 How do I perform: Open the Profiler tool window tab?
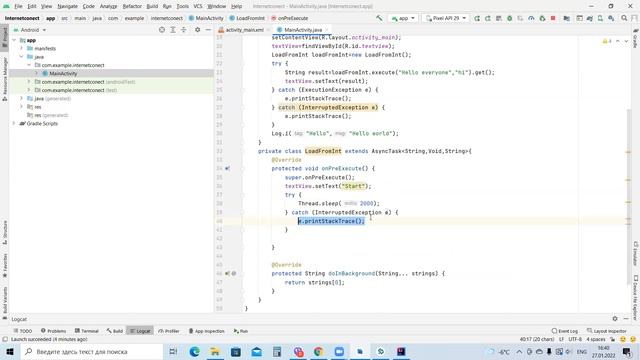(169, 331)
